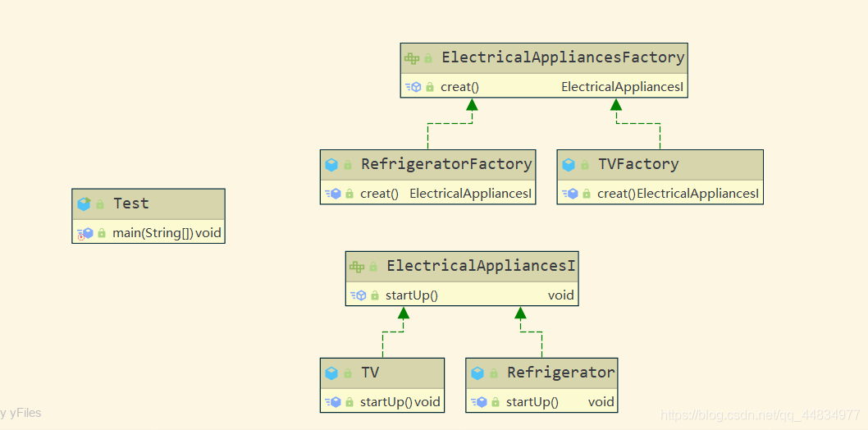The height and width of the screenshot is (430, 868).
Task: Click the lock icon next to TV startUp()
Action: coord(349,402)
